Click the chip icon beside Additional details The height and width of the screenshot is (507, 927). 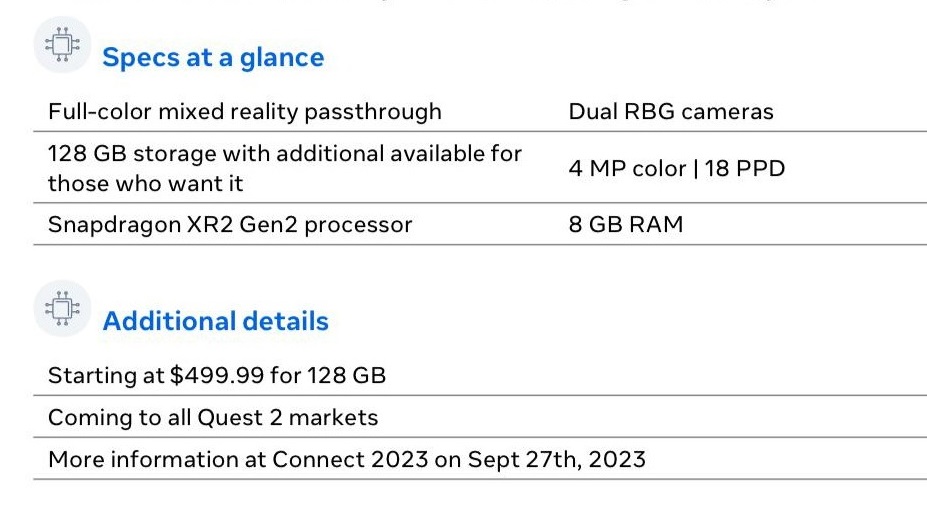62,309
